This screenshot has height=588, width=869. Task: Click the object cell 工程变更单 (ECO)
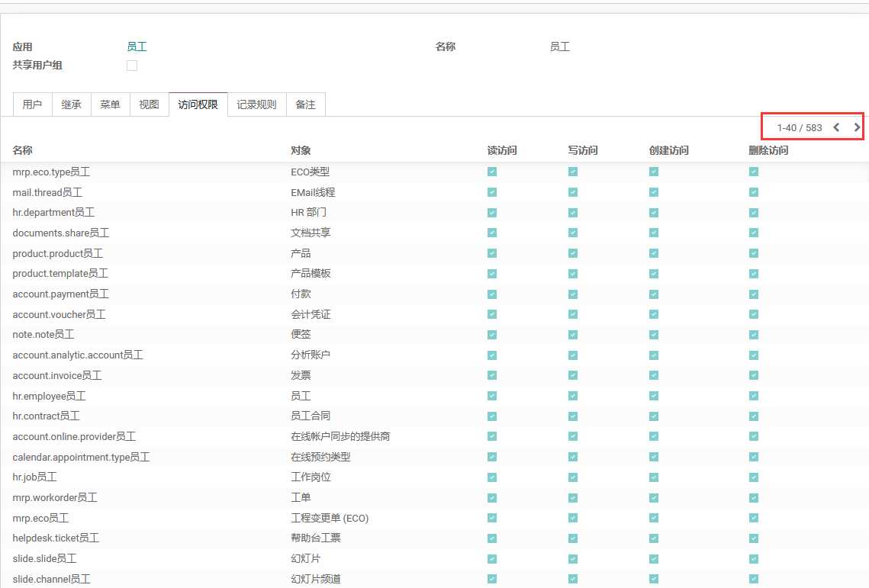330,518
